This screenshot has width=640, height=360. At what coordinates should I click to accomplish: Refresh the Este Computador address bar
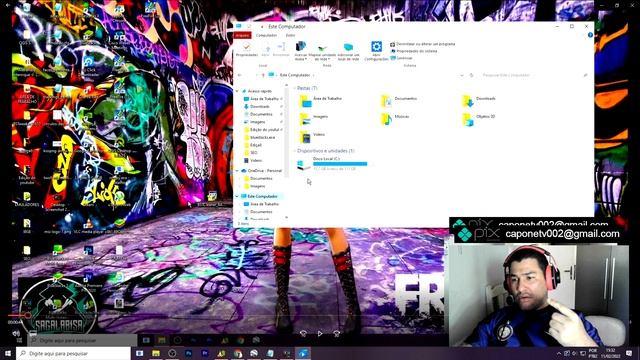pyautogui.click(x=471, y=75)
